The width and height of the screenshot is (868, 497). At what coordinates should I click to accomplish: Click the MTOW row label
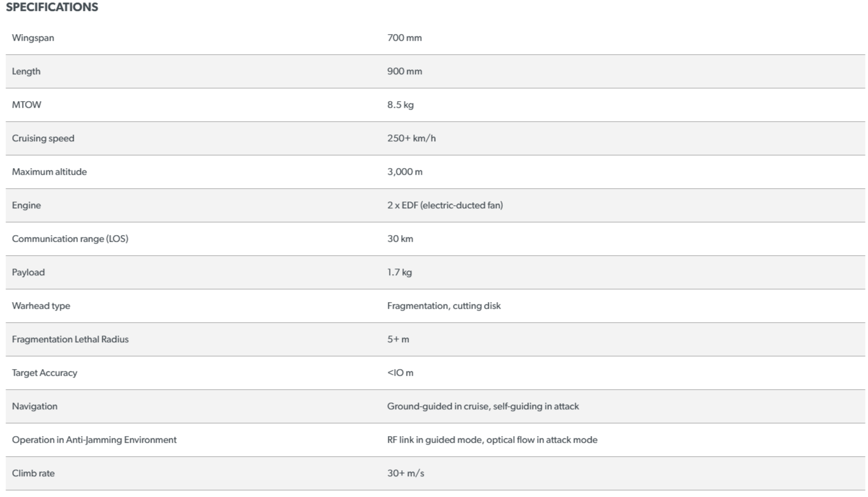(27, 105)
